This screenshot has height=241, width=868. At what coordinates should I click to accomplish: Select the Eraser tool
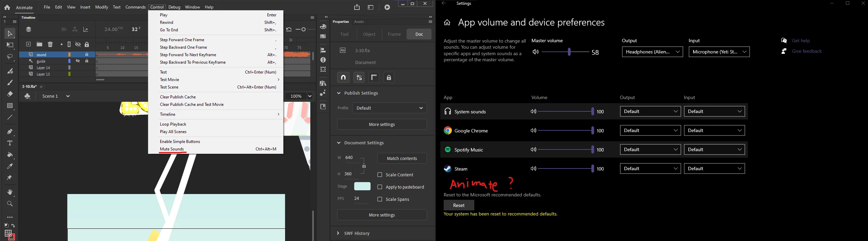click(x=10, y=94)
